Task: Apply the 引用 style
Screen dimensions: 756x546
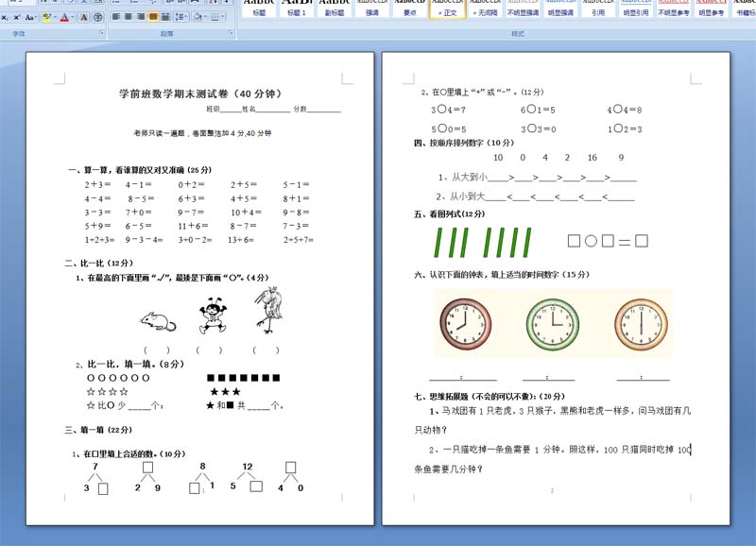Action: pos(598,9)
